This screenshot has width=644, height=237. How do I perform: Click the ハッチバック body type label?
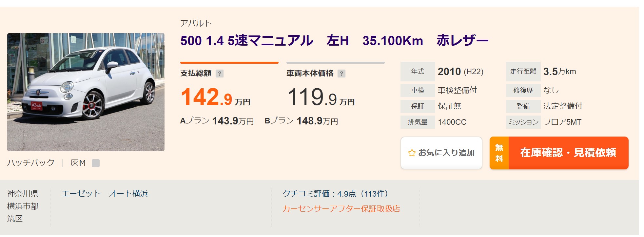click(x=31, y=163)
